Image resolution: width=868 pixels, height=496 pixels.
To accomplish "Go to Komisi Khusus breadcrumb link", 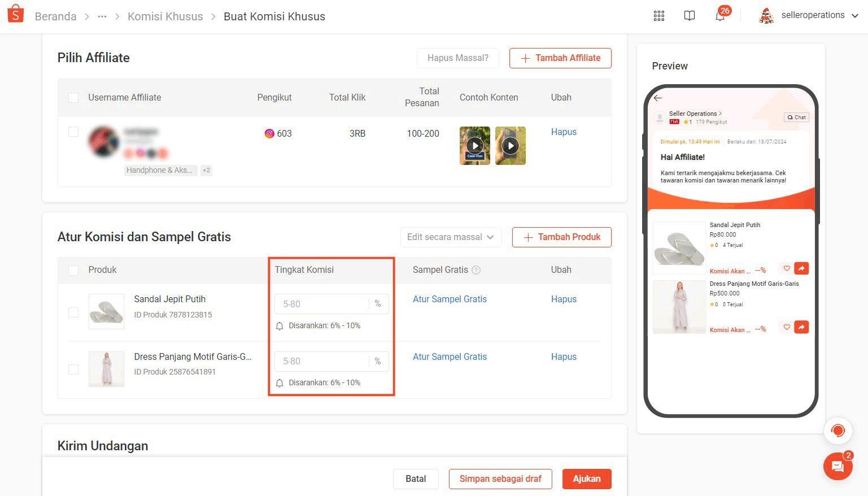I will coord(165,16).
